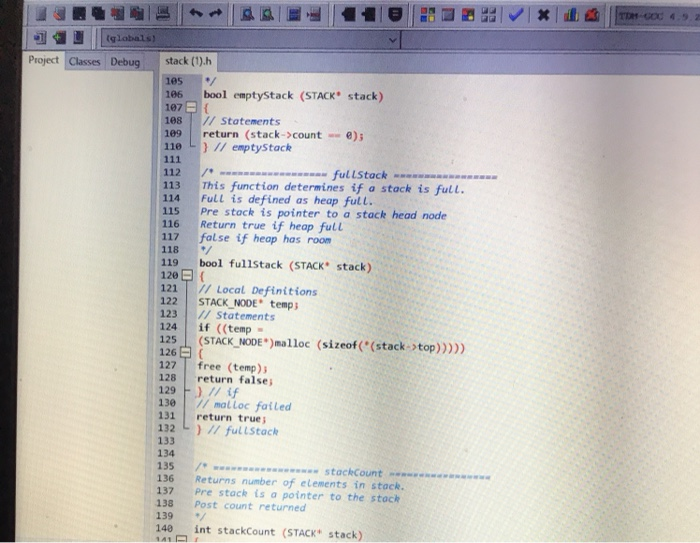Click the Close file toolbar icon
The height and width of the screenshot is (543, 700).
coord(117,14)
